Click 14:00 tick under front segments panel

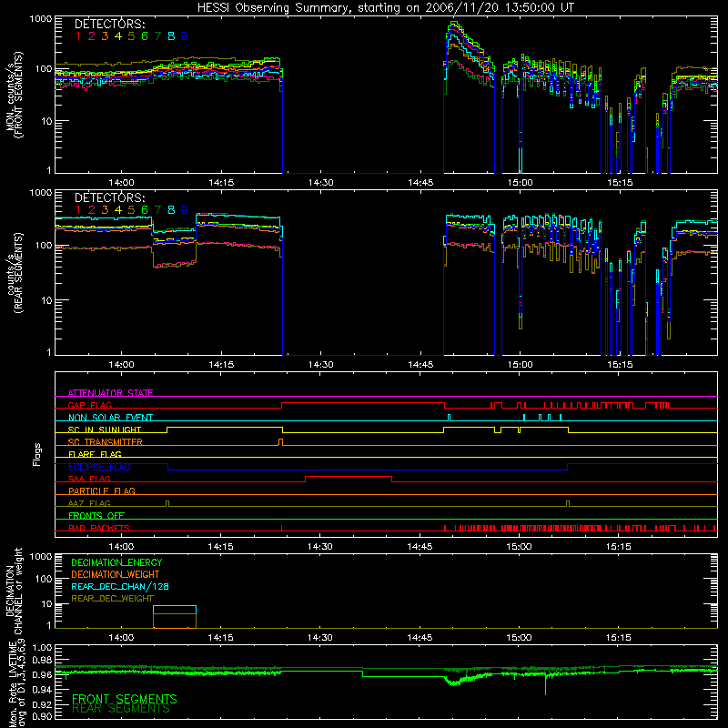(x=121, y=183)
